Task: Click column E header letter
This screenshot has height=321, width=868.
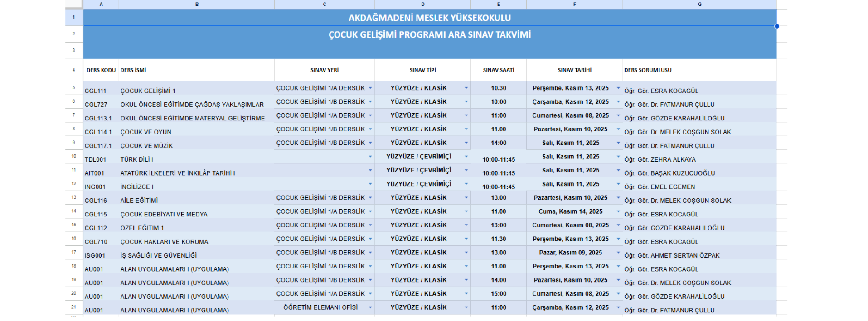Action: coord(498,4)
